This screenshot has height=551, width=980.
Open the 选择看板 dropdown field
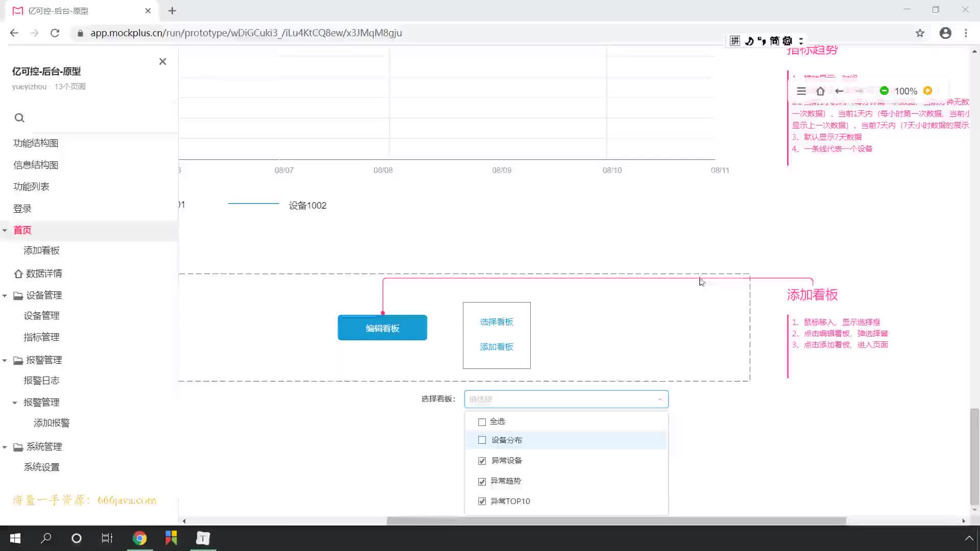(566, 399)
